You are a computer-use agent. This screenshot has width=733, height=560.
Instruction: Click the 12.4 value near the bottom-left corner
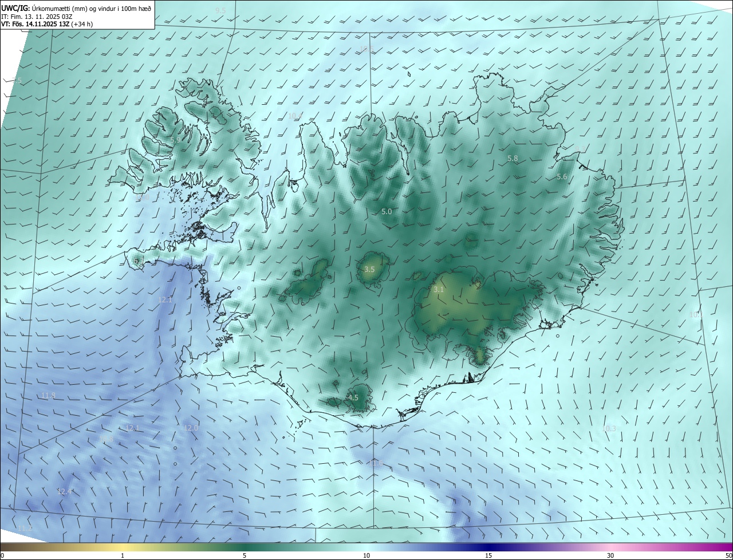point(64,491)
